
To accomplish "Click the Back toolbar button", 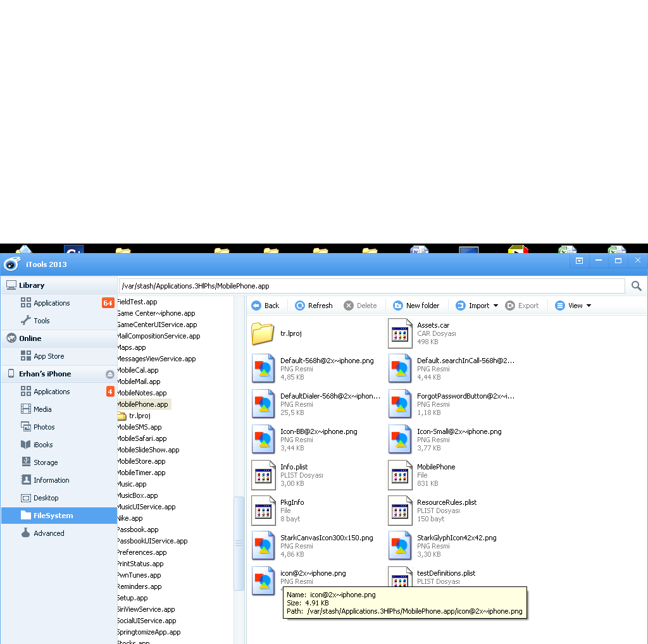I will pos(265,306).
